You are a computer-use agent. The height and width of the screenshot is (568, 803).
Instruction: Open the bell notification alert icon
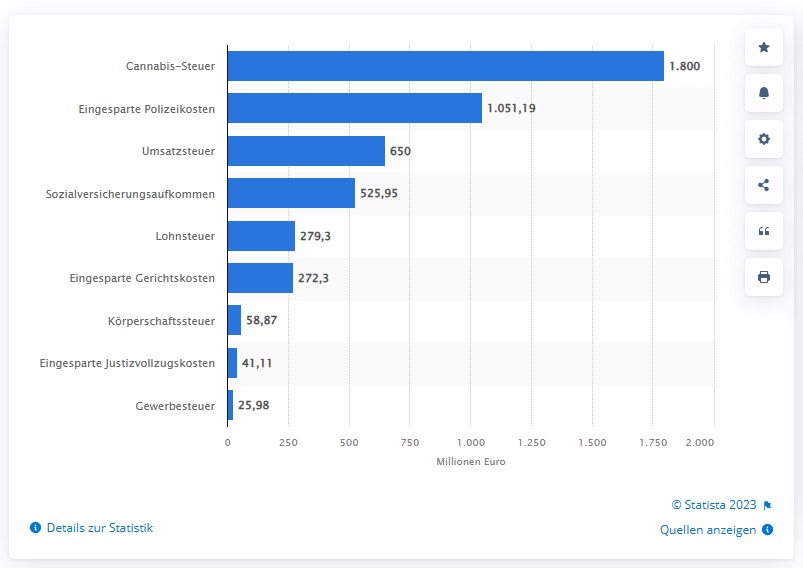tap(764, 93)
